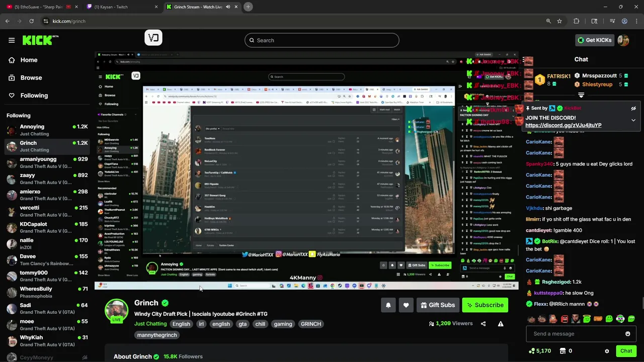Open nallie channel in sidebar
644x362 pixels.
coord(47,243)
